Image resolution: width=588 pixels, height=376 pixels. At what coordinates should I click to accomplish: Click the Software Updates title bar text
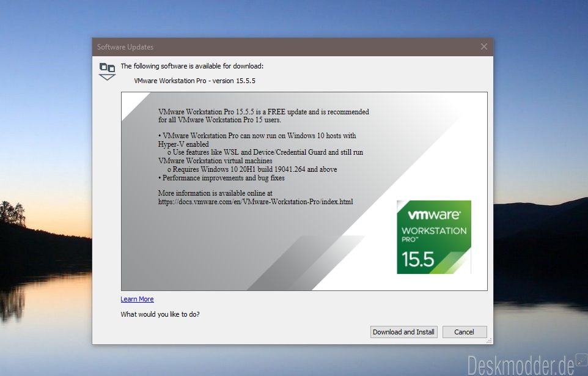pos(125,47)
